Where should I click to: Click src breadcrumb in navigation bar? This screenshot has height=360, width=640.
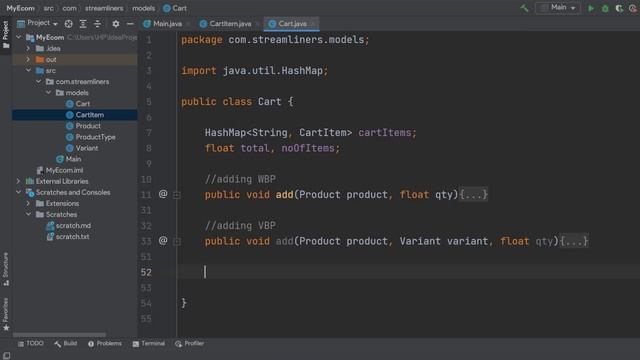click(x=49, y=8)
